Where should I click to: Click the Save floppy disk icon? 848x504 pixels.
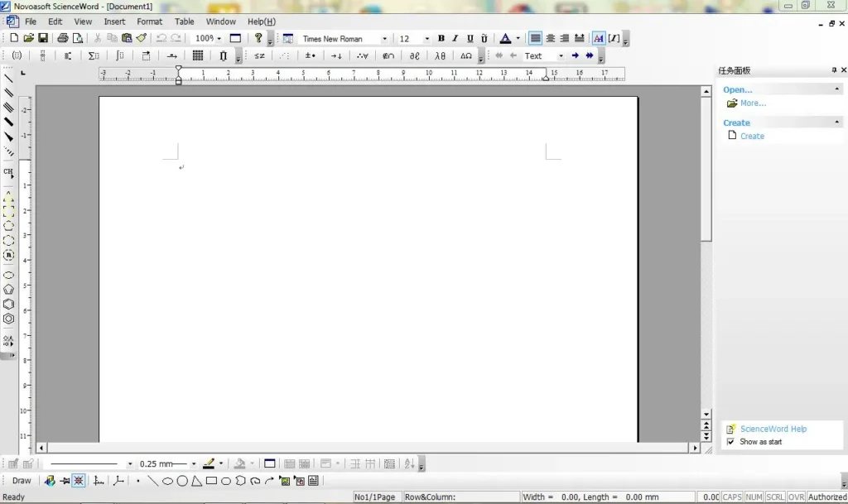point(42,38)
